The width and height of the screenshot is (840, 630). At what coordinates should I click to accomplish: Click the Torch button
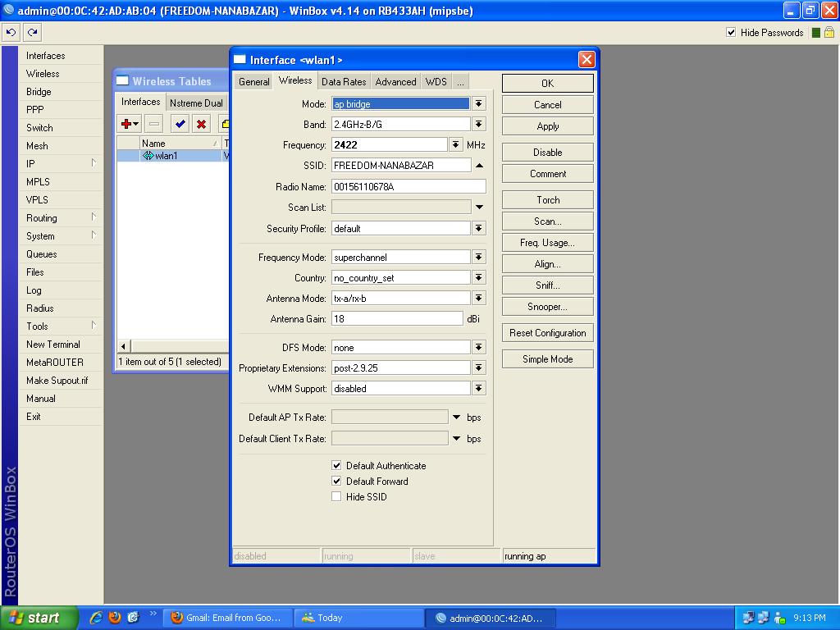click(547, 200)
